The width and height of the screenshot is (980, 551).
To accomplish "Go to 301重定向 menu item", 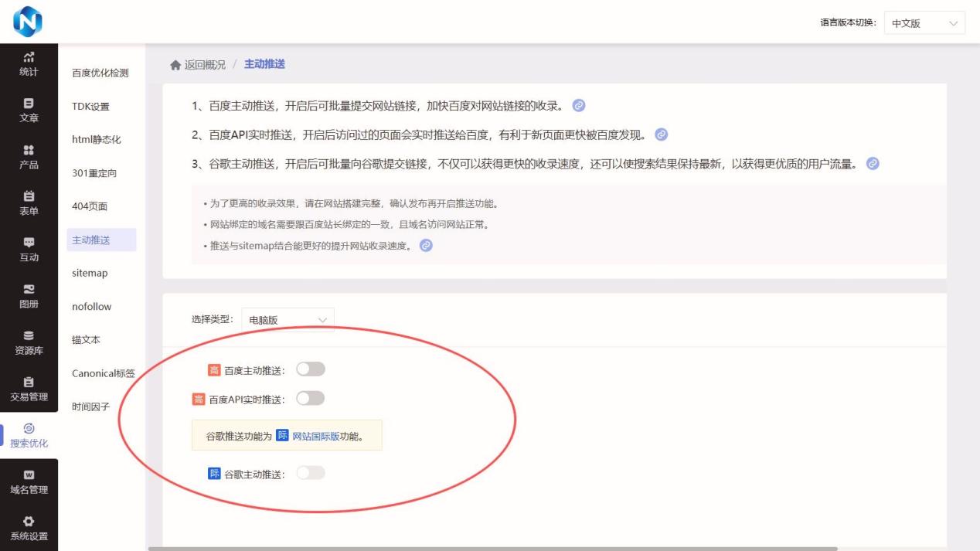I will tap(94, 173).
